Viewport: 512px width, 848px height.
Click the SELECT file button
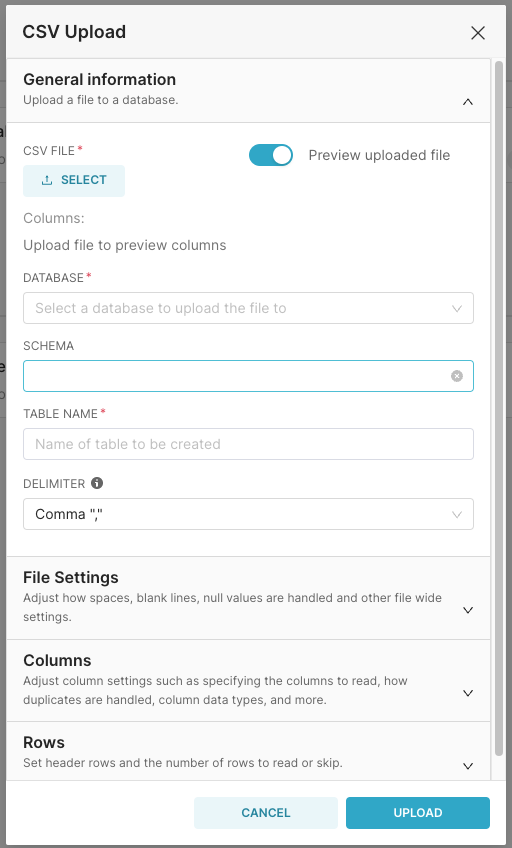click(74, 181)
